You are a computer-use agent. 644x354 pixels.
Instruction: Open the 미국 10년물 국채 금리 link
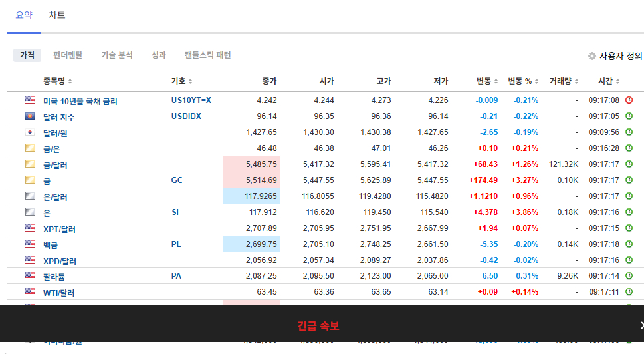coord(80,101)
